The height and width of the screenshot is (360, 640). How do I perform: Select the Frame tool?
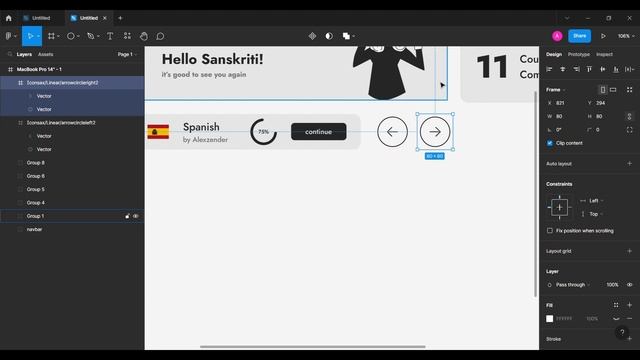[x=51, y=36]
